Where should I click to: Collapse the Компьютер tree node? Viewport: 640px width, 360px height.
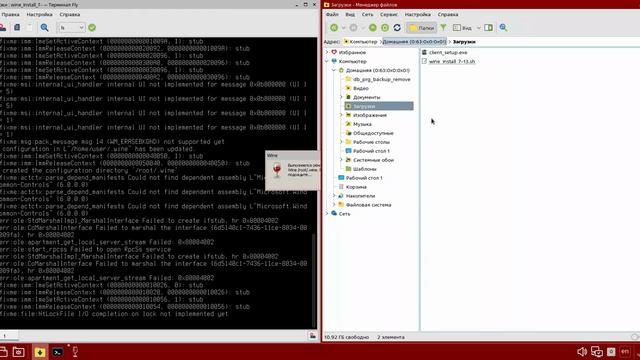[327, 61]
